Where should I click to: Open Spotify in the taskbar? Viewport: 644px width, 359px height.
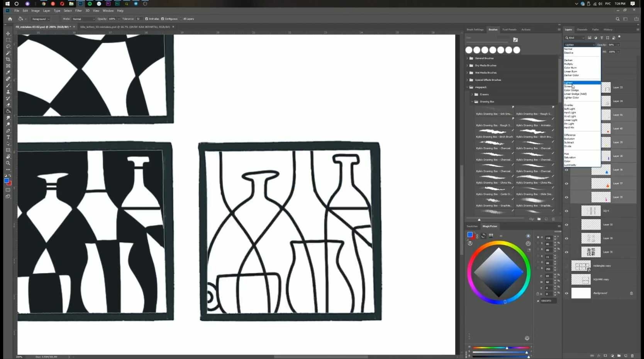90,3
